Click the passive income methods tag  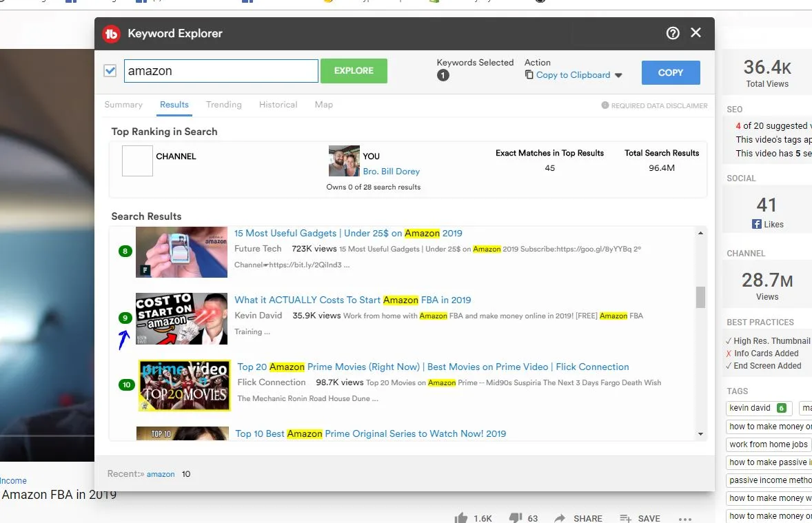tap(769, 480)
